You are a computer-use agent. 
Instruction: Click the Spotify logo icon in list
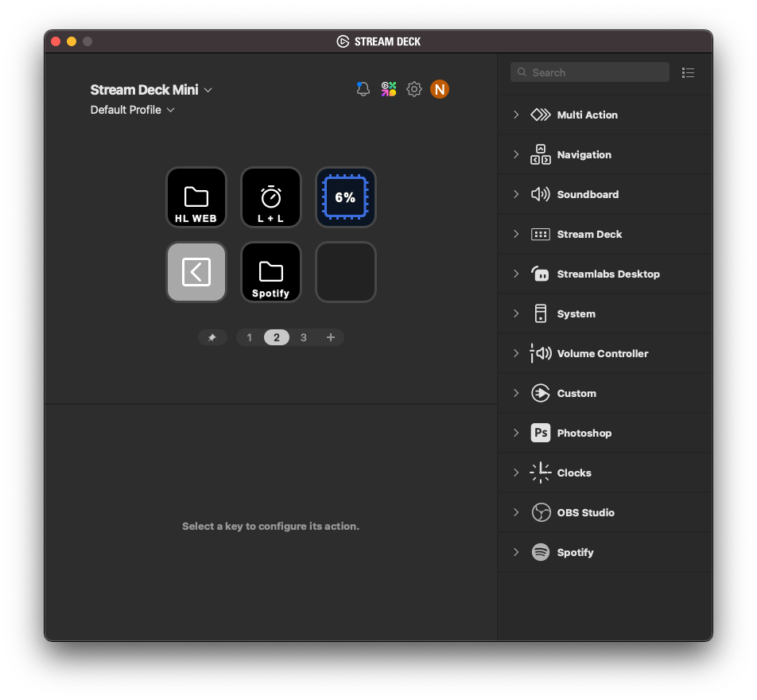tap(541, 552)
